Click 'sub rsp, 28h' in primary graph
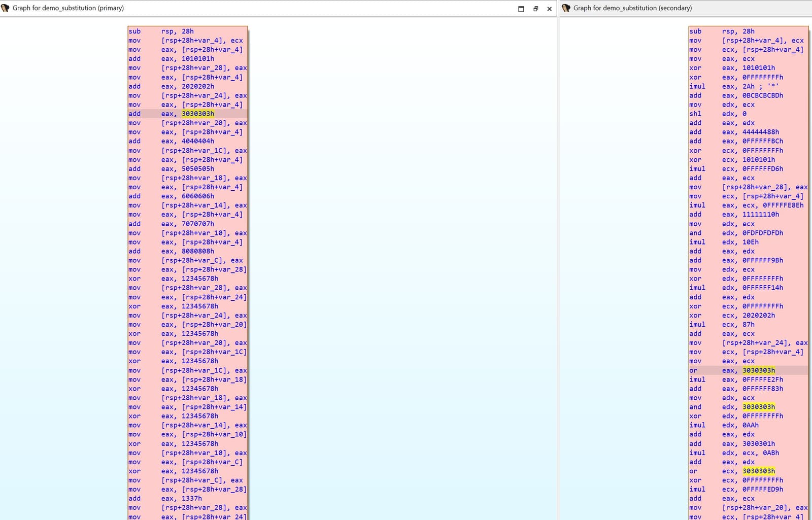Screen dimensions: 812x520 coord(161,31)
